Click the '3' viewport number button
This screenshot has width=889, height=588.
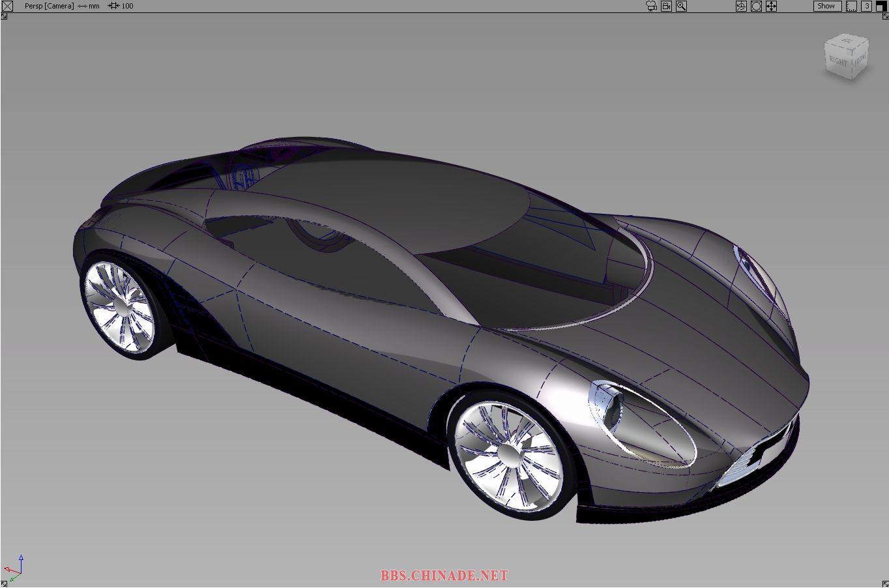pos(866,6)
